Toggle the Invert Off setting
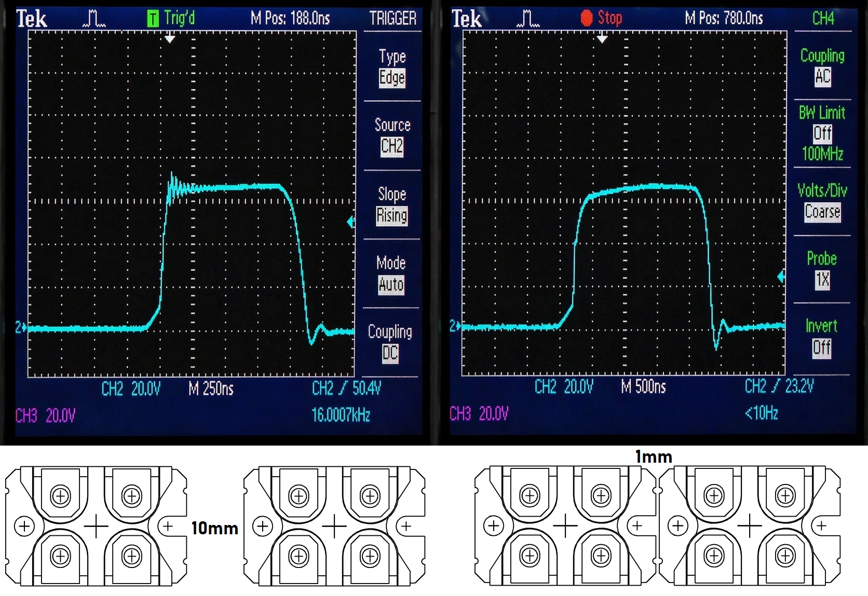The width and height of the screenshot is (868, 596). coord(822,337)
